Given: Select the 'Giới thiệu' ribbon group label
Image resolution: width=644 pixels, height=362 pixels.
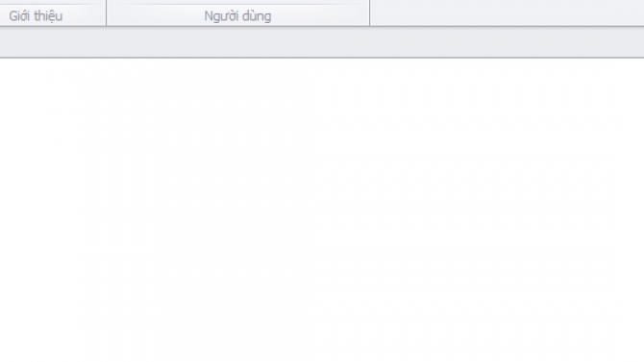Looking at the screenshot, I should [36, 16].
